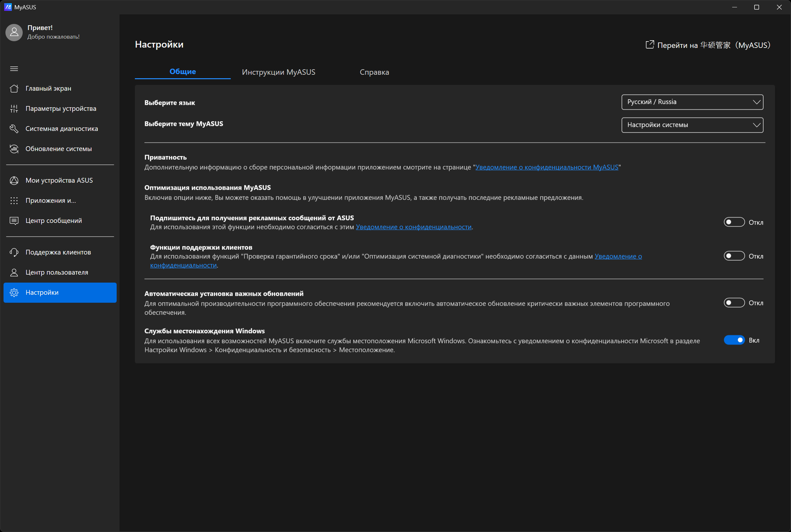Screen dimensions: 791x532
Task: Click the user avatar profile picture
Action: coord(14,32)
